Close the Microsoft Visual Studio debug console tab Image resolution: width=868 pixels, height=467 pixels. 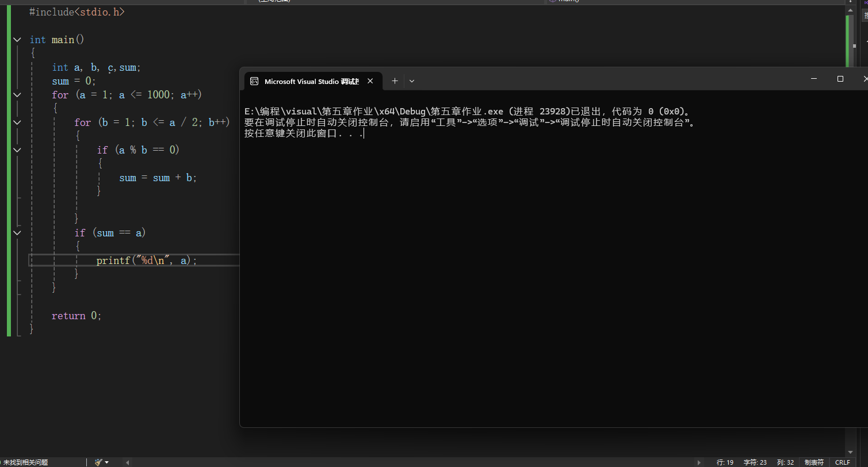(x=370, y=81)
